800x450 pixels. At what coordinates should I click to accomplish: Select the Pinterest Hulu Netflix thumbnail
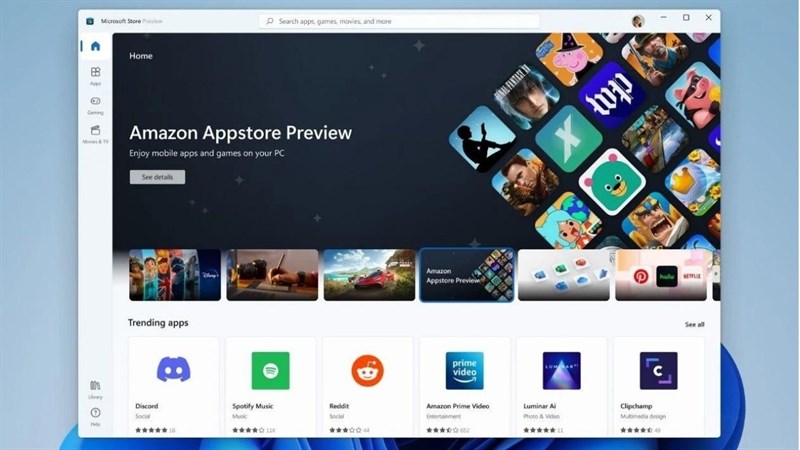pyautogui.click(x=661, y=275)
